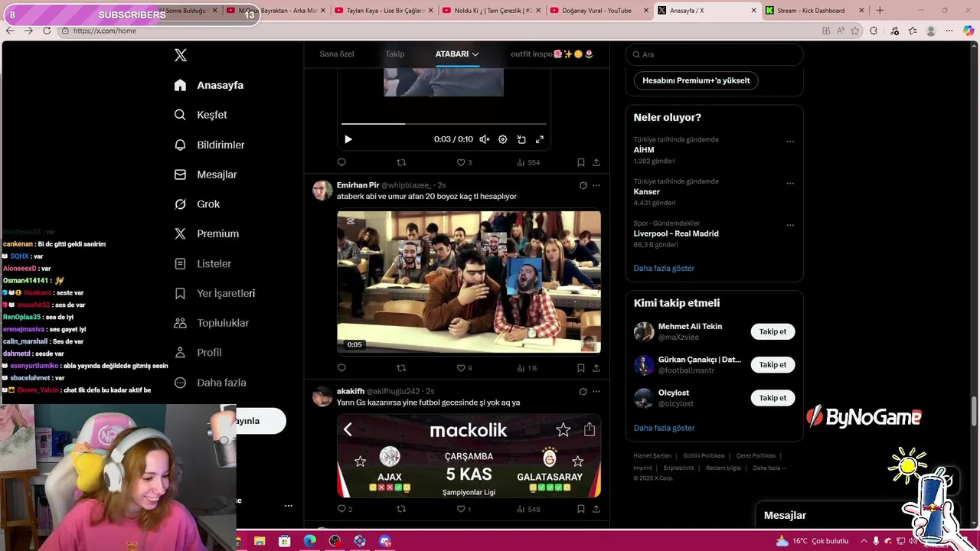Toggle picture-in-picture on the video
This screenshot has height=551, width=980.
tap(521, 139)
